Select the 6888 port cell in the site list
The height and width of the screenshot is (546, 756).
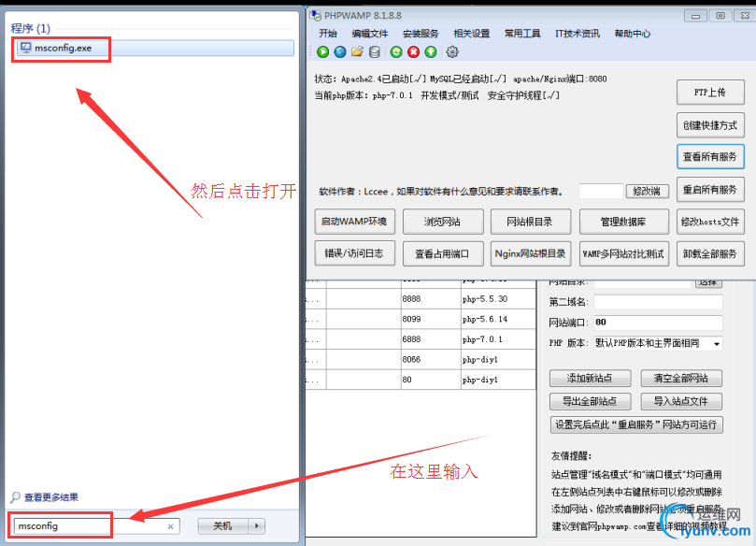[x=431, y=339]
